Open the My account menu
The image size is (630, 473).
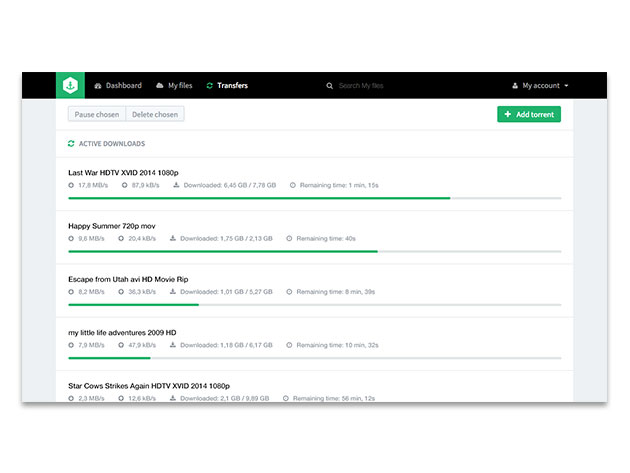(x=540, y=86)
